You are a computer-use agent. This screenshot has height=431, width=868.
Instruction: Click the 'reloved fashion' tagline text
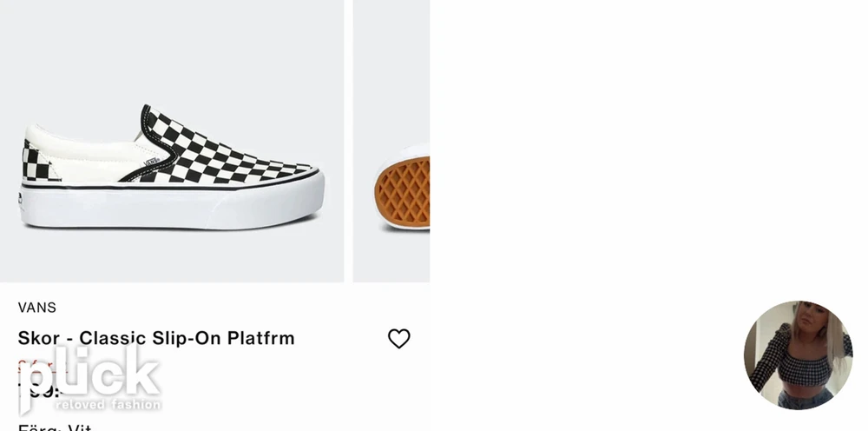coord(108,404)
